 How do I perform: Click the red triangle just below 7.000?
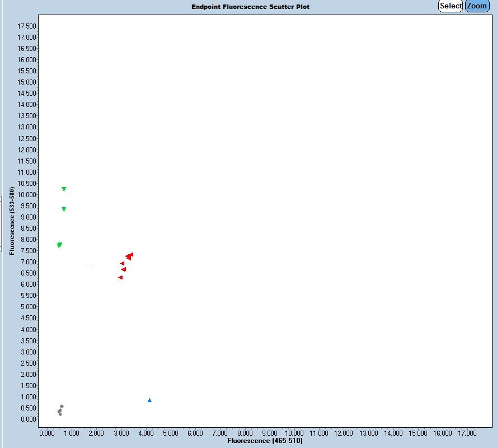pos(122,263)
